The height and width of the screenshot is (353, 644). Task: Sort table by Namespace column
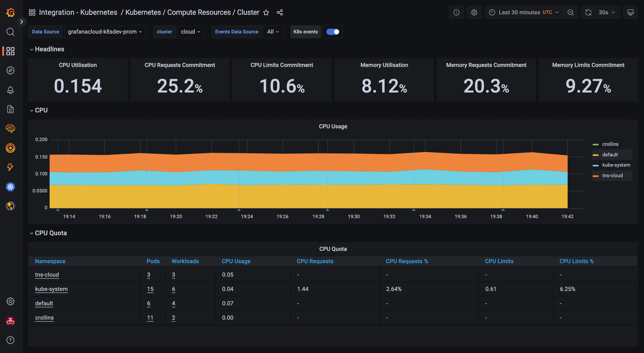50,261
